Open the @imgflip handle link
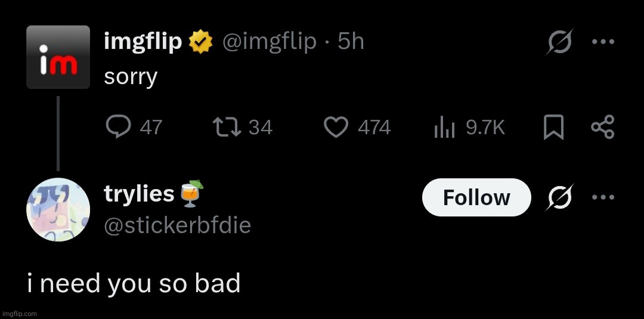 (270, 42)
